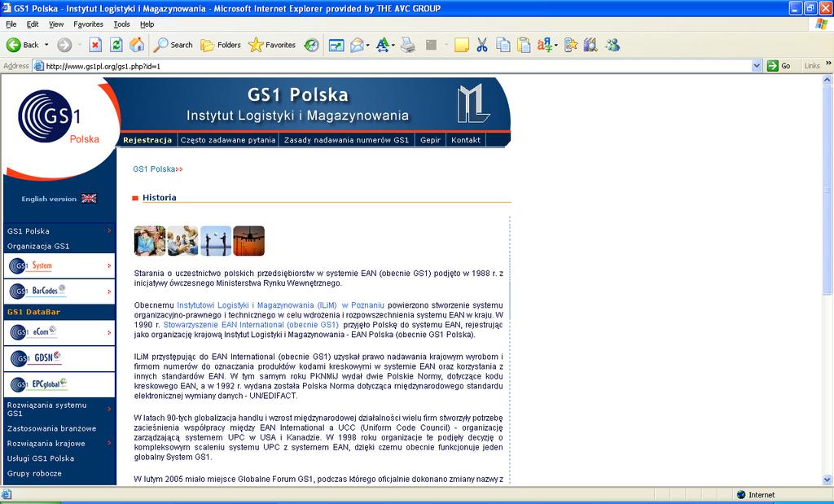
Task: Open the Folders pane
Action: tap(221, 46)
